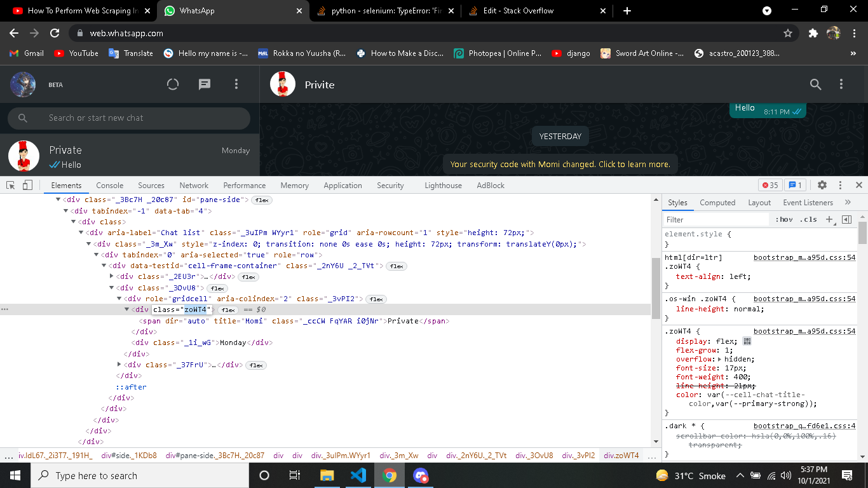
Task: Click new style rule plus icon
Action: pos(829,219)
